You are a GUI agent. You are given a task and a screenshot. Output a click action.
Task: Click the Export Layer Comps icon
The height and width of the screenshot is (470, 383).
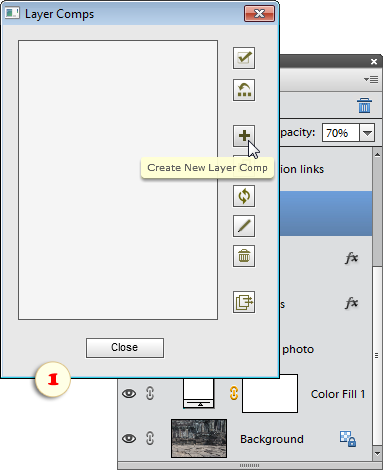(244, 302)
